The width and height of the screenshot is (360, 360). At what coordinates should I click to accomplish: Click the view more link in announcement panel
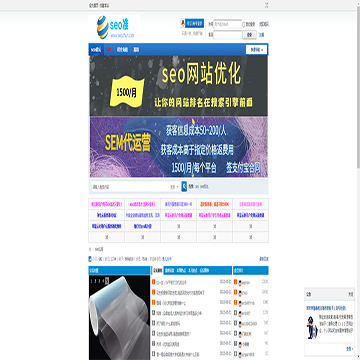(349, 349)
